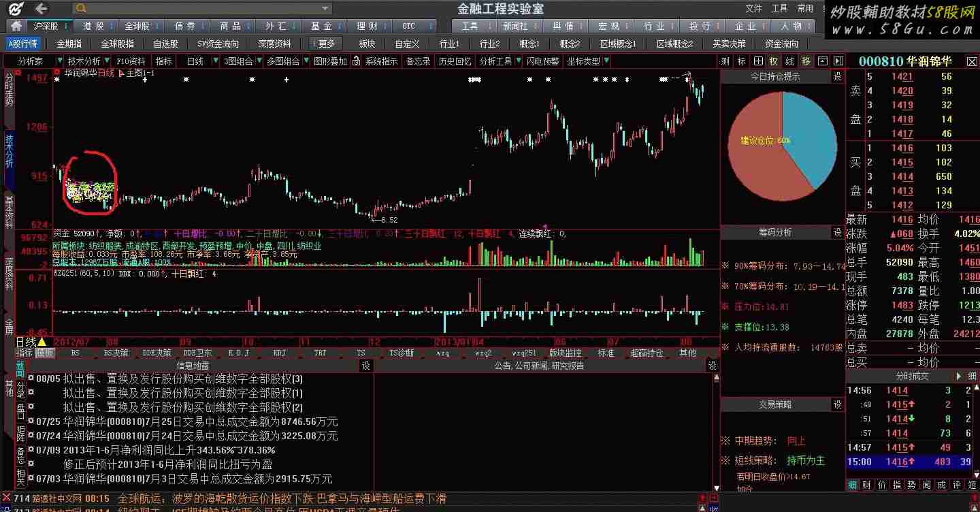Image resolution: width=980 pixels, height=512 pixels.
Task: Select the 基本资料 side tab
Action: click(x=9, y=211)
